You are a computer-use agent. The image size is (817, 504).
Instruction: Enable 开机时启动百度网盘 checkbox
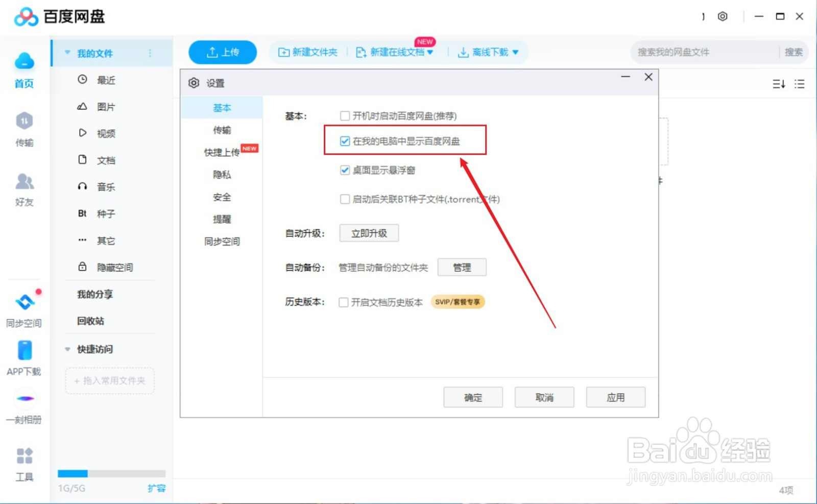345,116
